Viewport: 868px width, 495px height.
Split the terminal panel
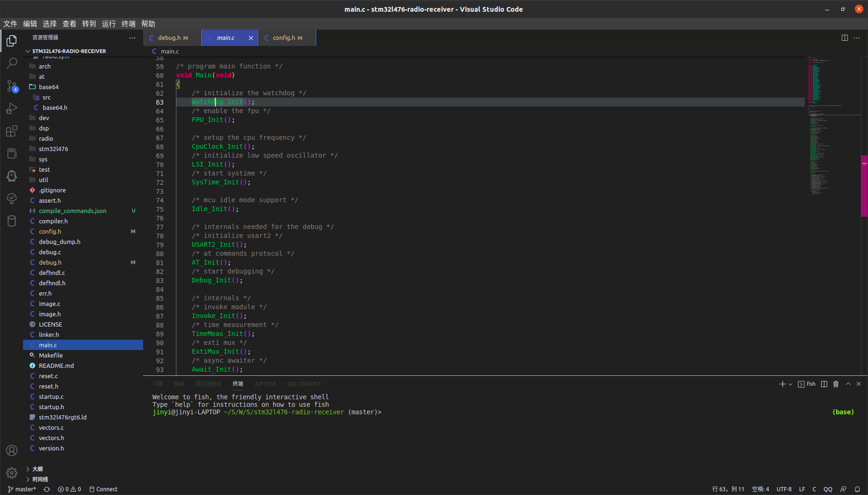824,384
